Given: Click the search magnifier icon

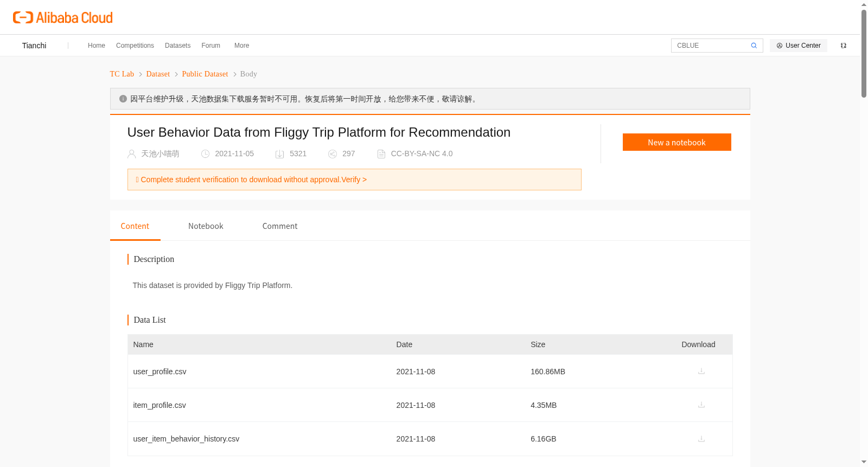Looking at the screenshot, I should click(x=754, y=46).
